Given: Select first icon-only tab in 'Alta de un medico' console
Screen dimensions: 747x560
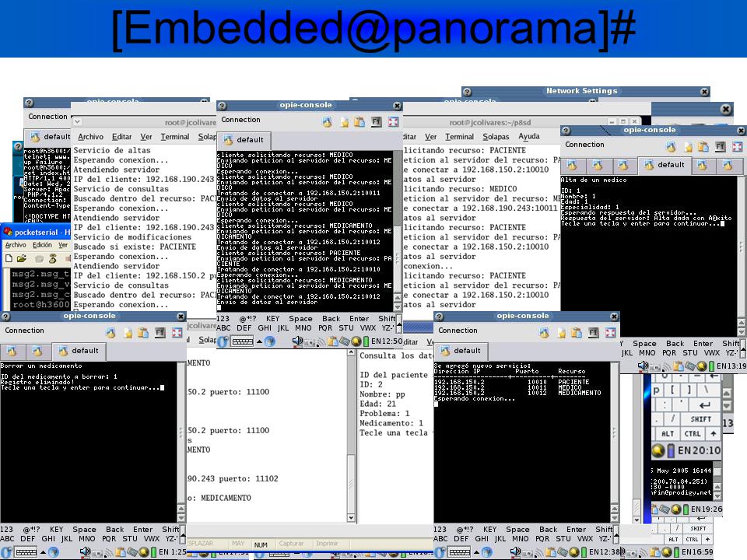Looking at the screenshot, I should tap(572, 165).
